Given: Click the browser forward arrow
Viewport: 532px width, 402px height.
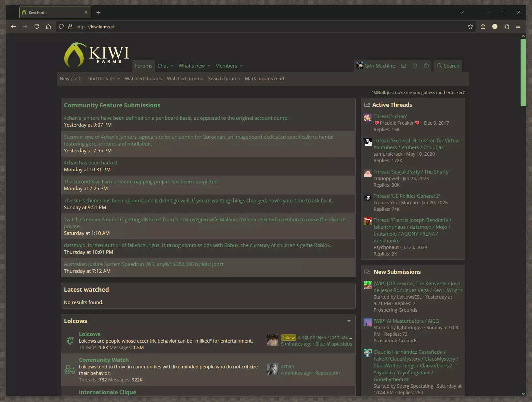Looking at the screenshot, I should [25, 26].
